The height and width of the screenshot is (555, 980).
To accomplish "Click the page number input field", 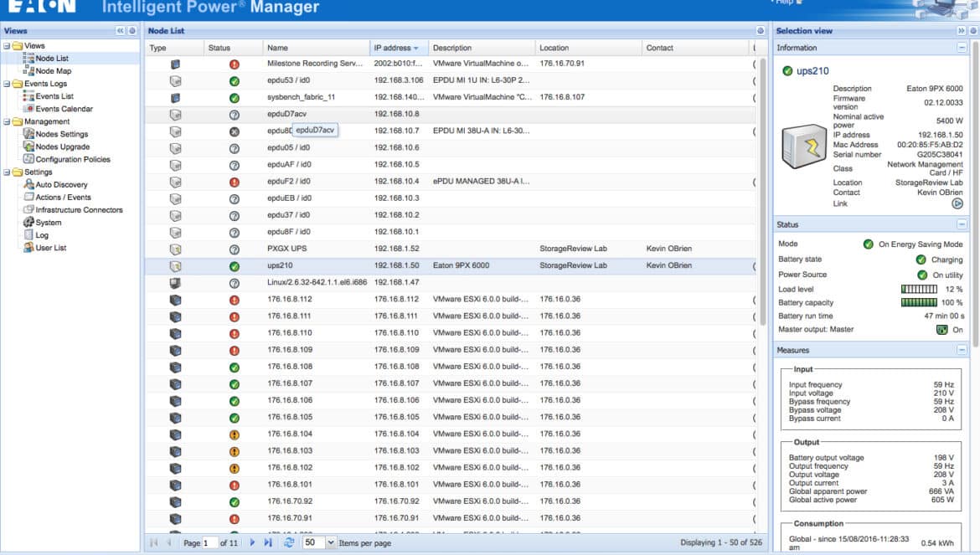I will tap(209, 543).
